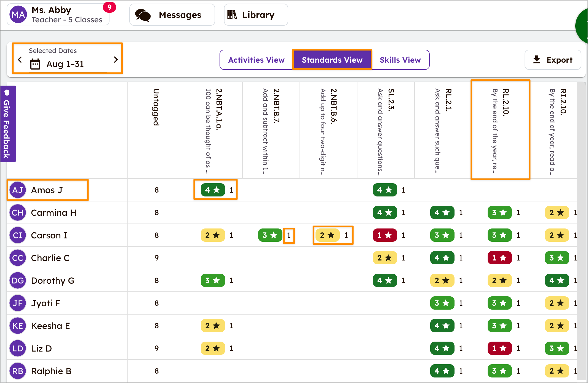This screenshot has height=383, width=588.
Task: Click Amos J's AJ avatar
Action: 18,190
